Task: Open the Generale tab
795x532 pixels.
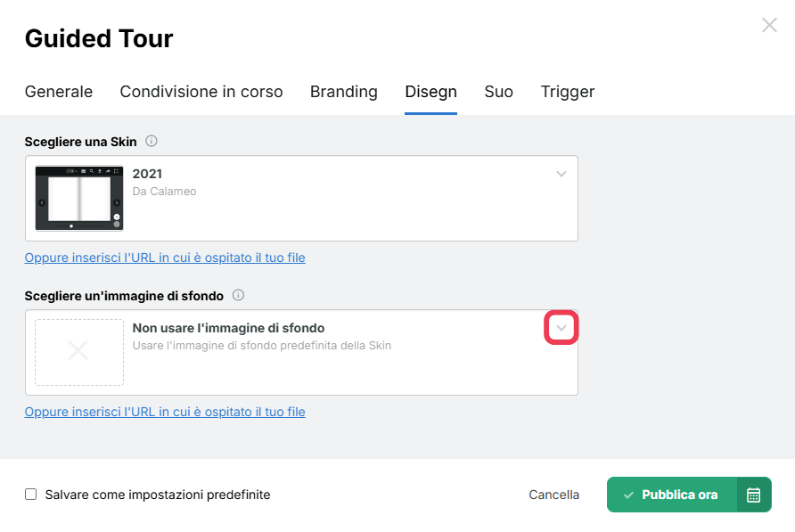Action: (x=59, y=92)
